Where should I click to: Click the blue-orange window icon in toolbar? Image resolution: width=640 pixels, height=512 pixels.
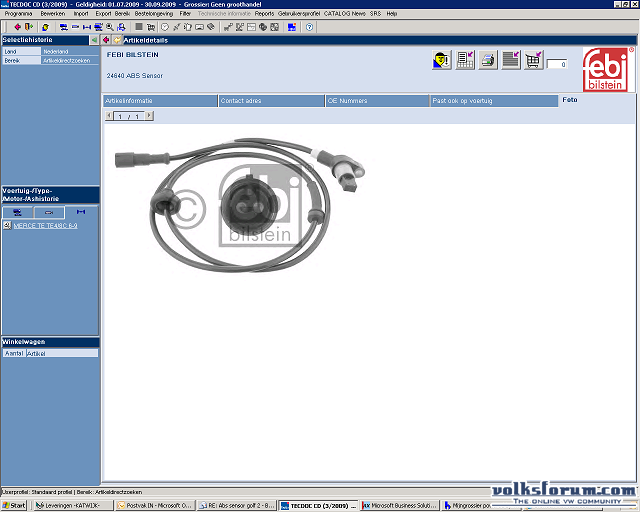[291, 27]
